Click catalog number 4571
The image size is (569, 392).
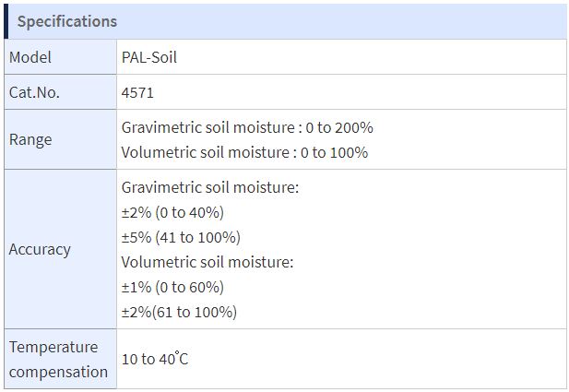137,92
